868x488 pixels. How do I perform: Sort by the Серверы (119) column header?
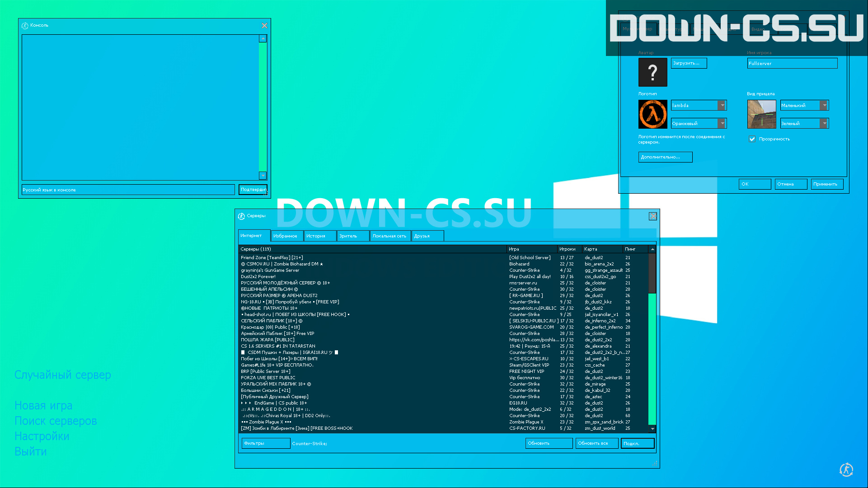point(372,249)
